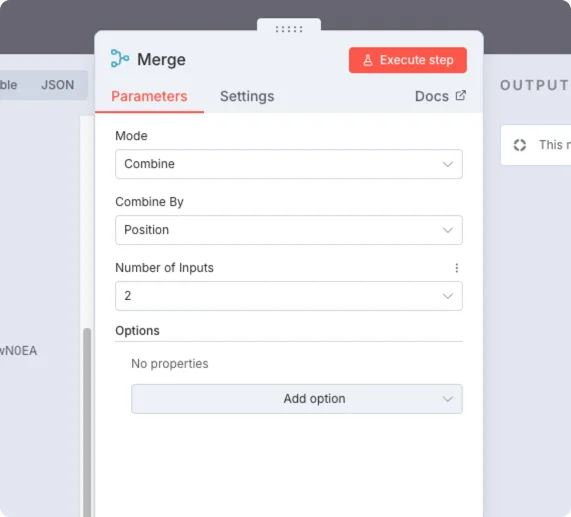Screen dimensions: 571x517
Task: Click the drag handle above the Merge panel
Action: tap(289, 29)
